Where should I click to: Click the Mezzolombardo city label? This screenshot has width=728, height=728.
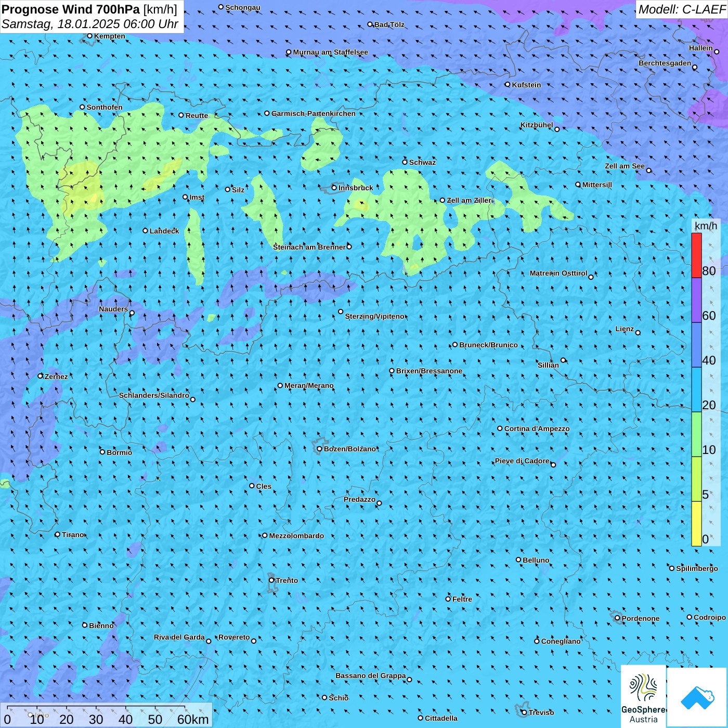point(296,536)
